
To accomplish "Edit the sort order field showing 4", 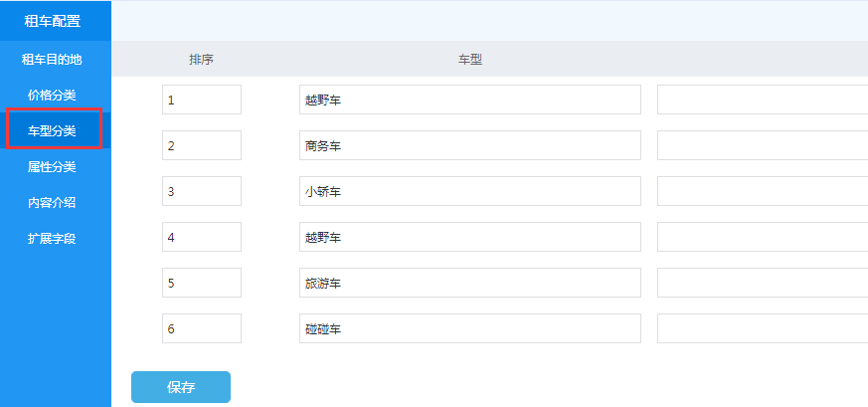I will [202, 237].
